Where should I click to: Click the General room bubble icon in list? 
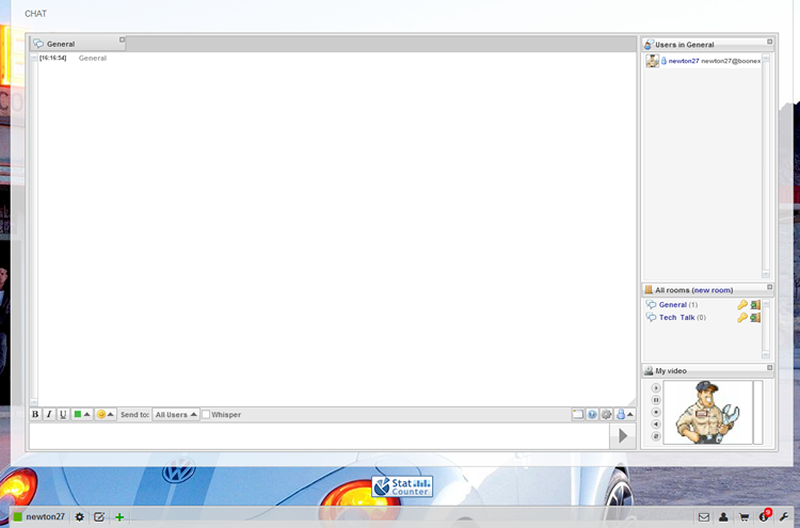(x=651, y=305)
